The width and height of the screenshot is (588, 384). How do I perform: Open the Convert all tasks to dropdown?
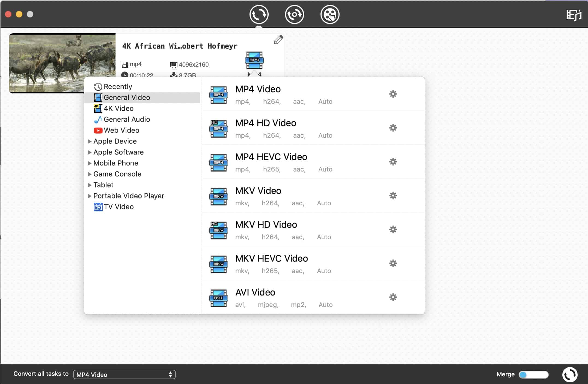[x=124, y=374]
